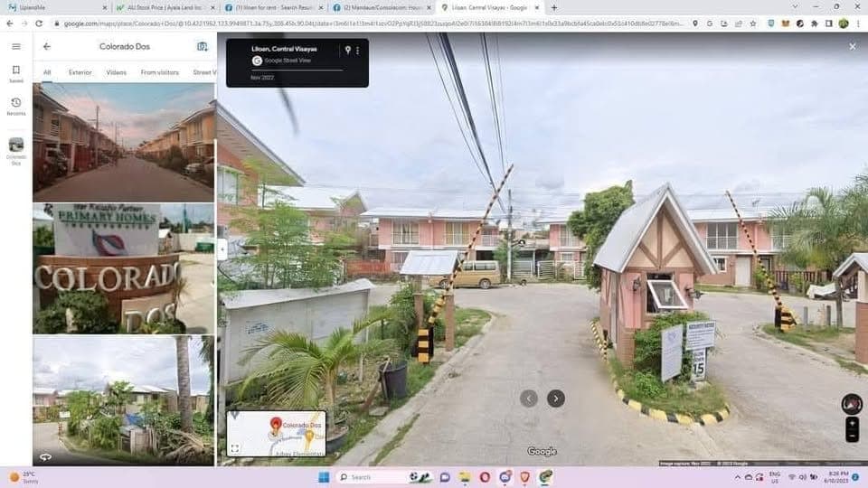The width and height of the screenshot is (868, 488).
Task: Reload the page in the browser
Action: (x=39, y=23)
